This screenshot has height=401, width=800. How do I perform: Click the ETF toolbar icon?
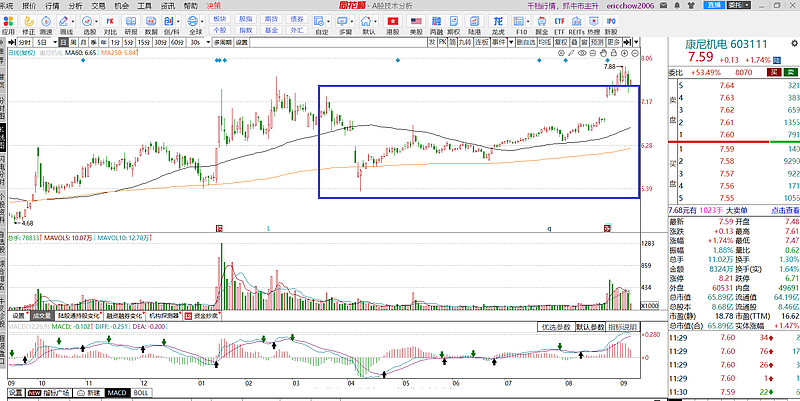tap(559, 25)
